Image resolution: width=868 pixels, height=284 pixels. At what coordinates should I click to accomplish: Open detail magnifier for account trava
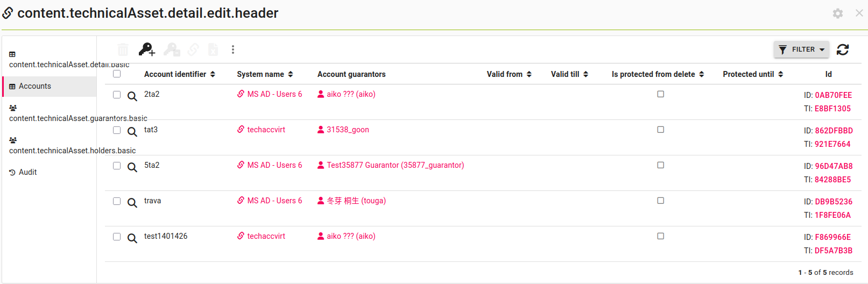(x=132, y=203)
